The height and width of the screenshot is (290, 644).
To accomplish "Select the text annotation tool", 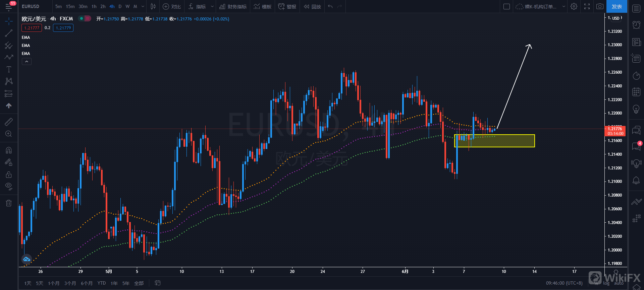I will tap(9, 69).
